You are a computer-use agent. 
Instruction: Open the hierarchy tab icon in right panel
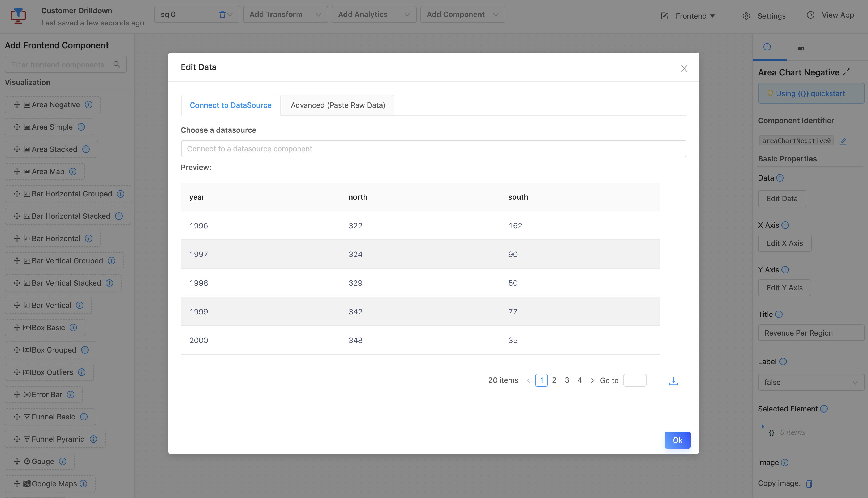click(801, 47)
